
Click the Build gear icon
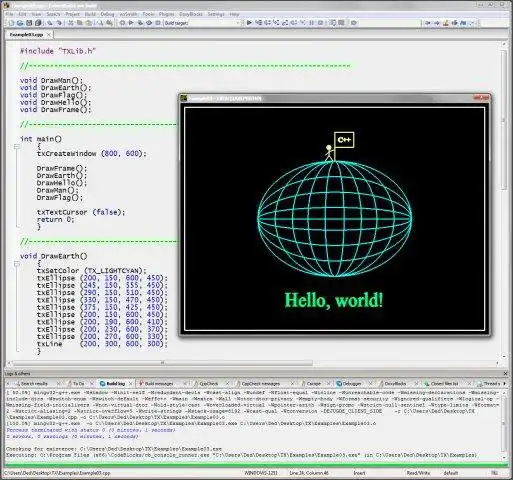point(122,23)
